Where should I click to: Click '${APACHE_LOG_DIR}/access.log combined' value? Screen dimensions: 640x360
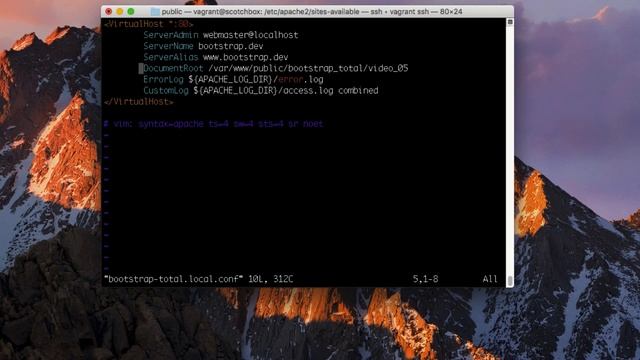(x=286, y=90)
